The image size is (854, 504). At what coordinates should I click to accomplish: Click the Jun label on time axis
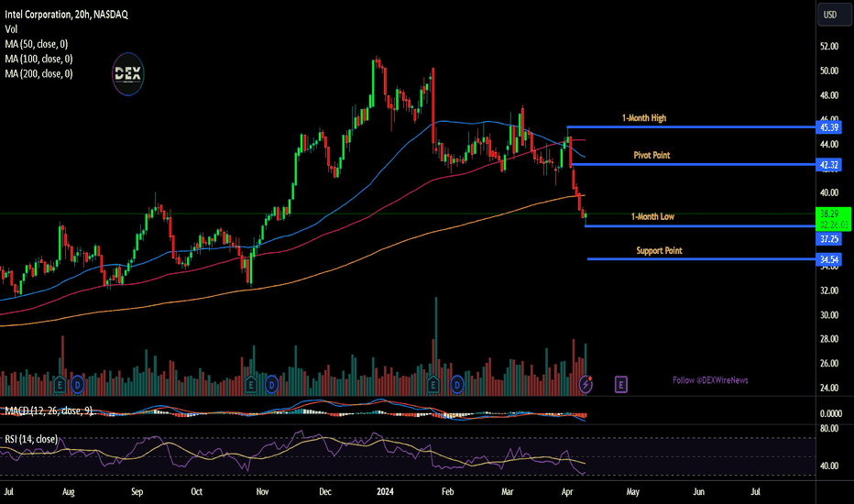click(698, 492)
